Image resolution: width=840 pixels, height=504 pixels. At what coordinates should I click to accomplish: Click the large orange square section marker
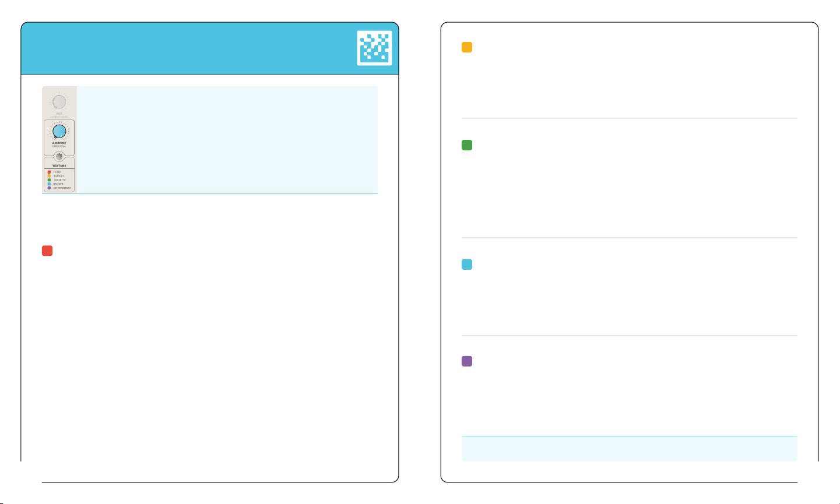[x=467, y=47]
